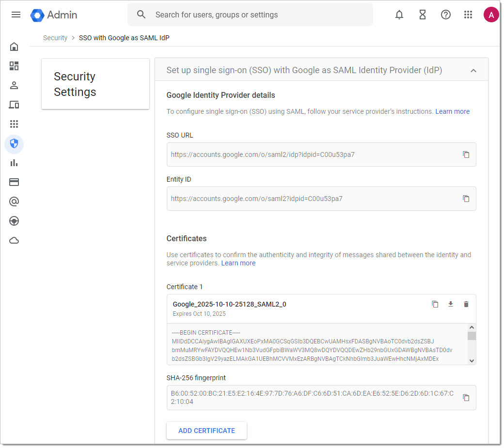504x448 pixels.
Task: Open the tasks hourglass icon
Action: point(423,15)
